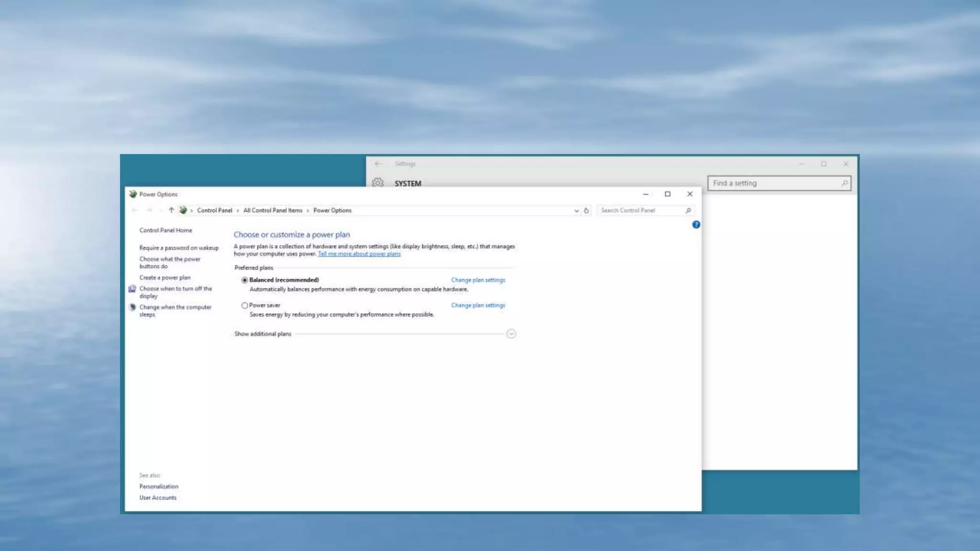Select the Power saver radio button
The width and height of the screenshot is (980, 551).
coord(245,305)
